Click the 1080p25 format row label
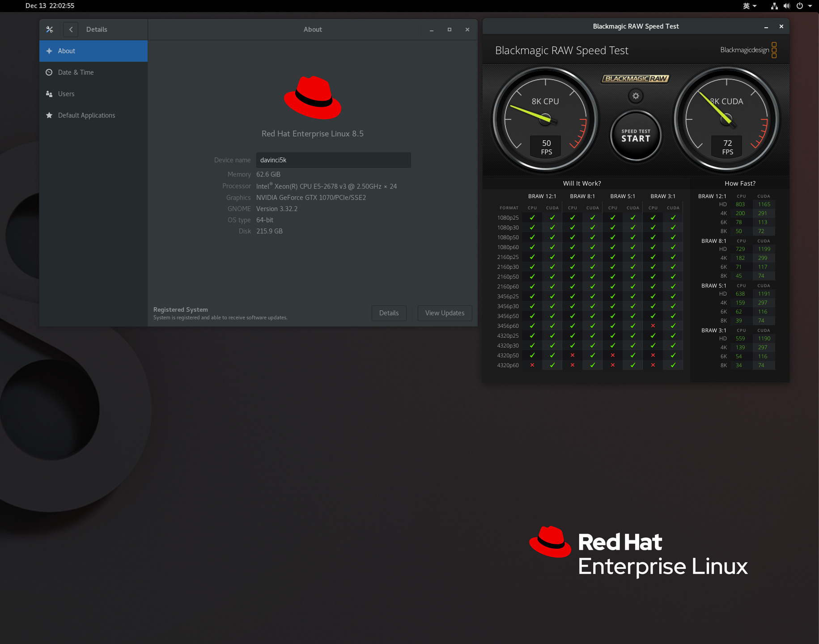819x644 pixels. click(x=508, y=218)
